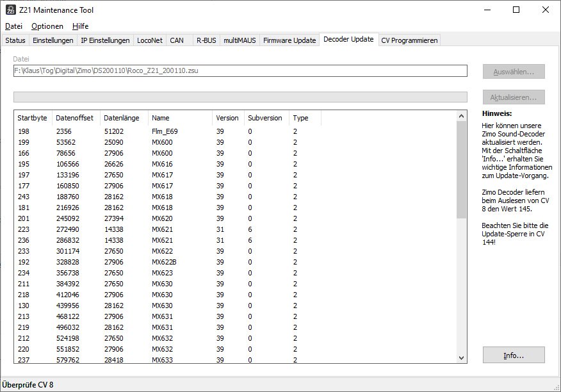Click the Z21 app icon in title bar
561x392 pixels.
pyautogui.click(x=11, y=10)
